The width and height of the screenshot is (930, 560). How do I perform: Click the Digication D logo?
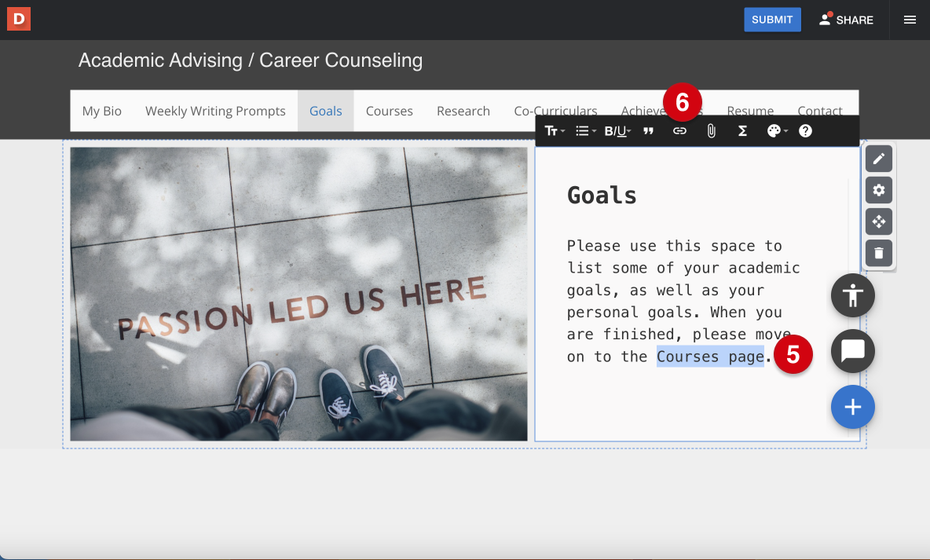click(18, 20)
